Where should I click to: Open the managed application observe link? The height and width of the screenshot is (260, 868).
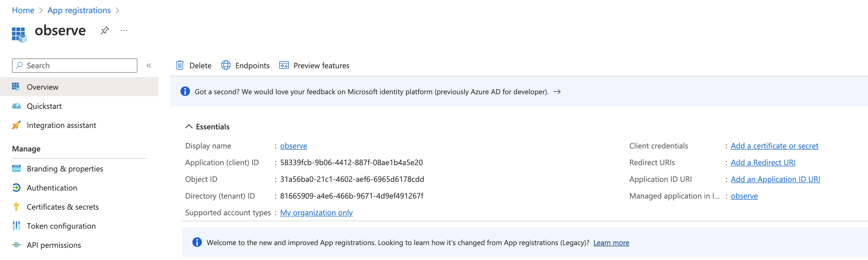pyautogui.click(x=744, y=196)
